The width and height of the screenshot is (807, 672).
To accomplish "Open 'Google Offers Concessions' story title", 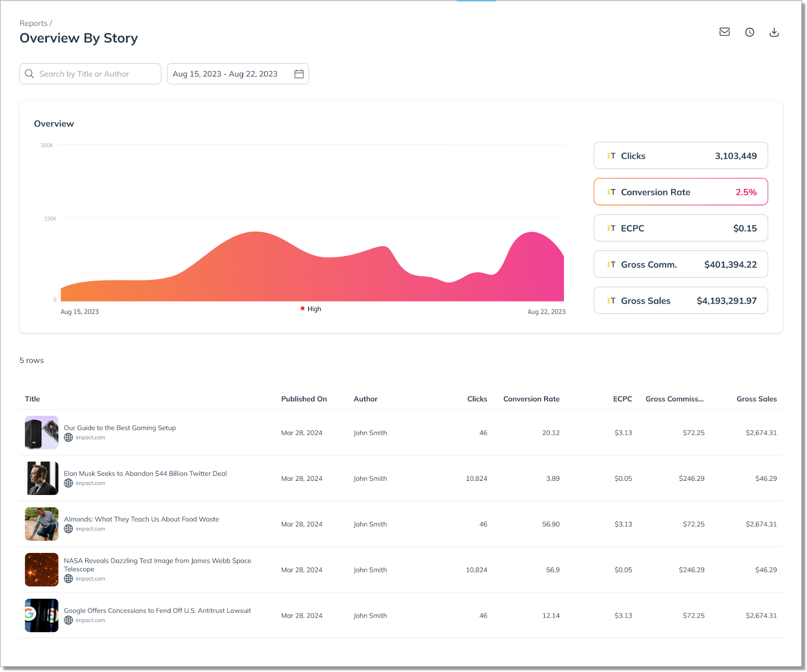I will [x=157, y=610].
